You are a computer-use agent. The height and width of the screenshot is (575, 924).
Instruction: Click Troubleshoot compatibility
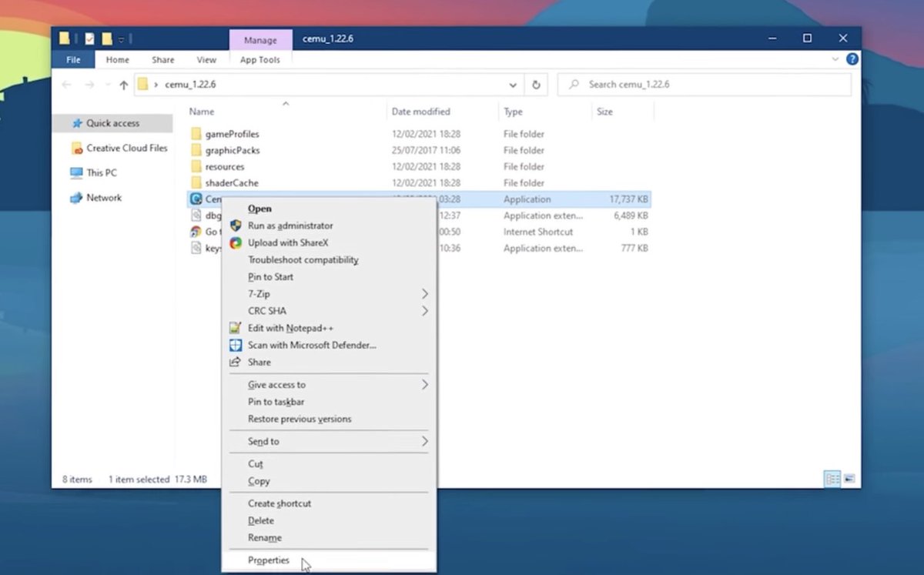(303, 260)
